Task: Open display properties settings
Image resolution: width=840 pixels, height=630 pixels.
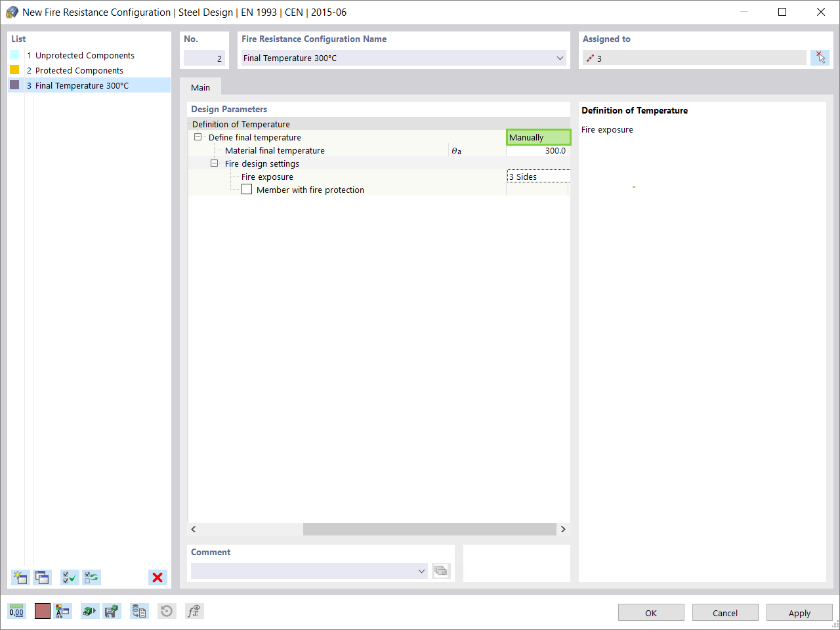Action: 63,611
